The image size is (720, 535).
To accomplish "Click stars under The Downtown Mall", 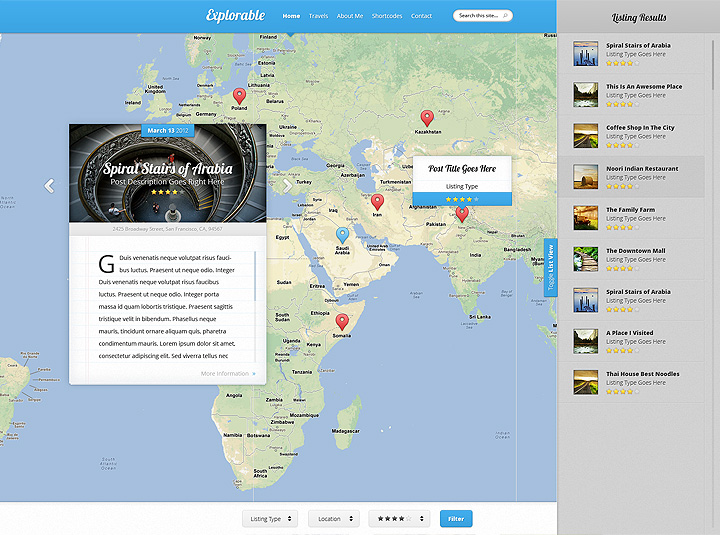I will pos(622,268).
